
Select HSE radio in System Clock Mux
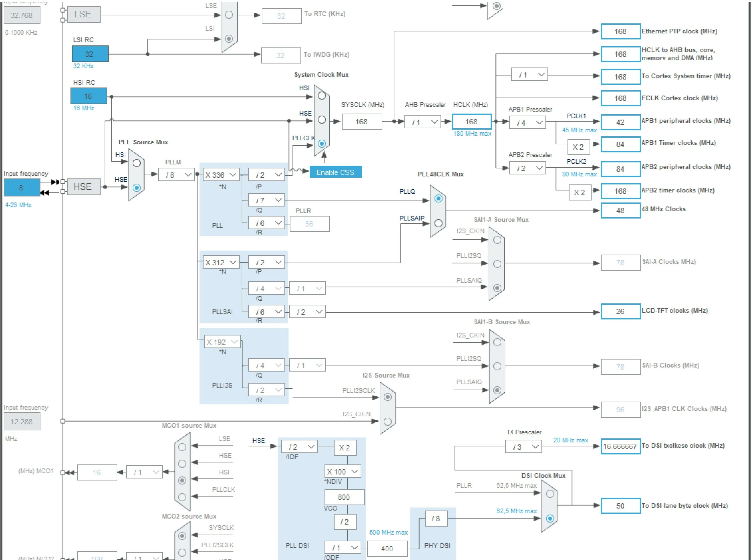pyautogui.click(x=322, y=120)
